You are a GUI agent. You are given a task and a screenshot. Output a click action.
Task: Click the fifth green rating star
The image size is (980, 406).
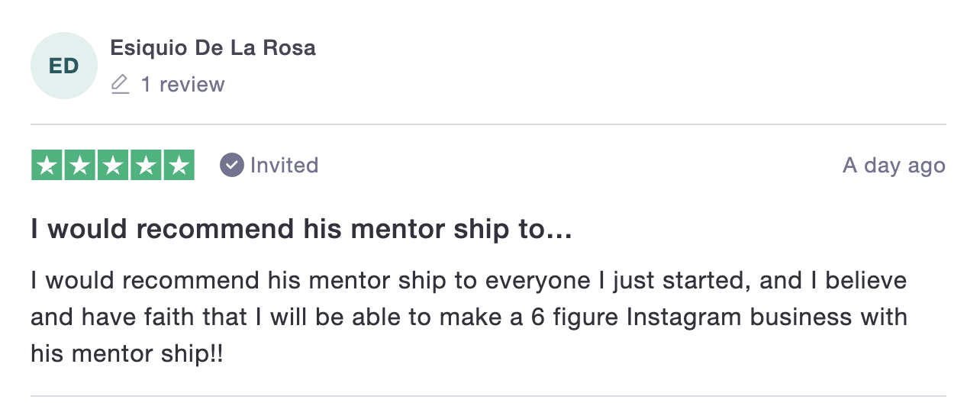click(179, 166)
